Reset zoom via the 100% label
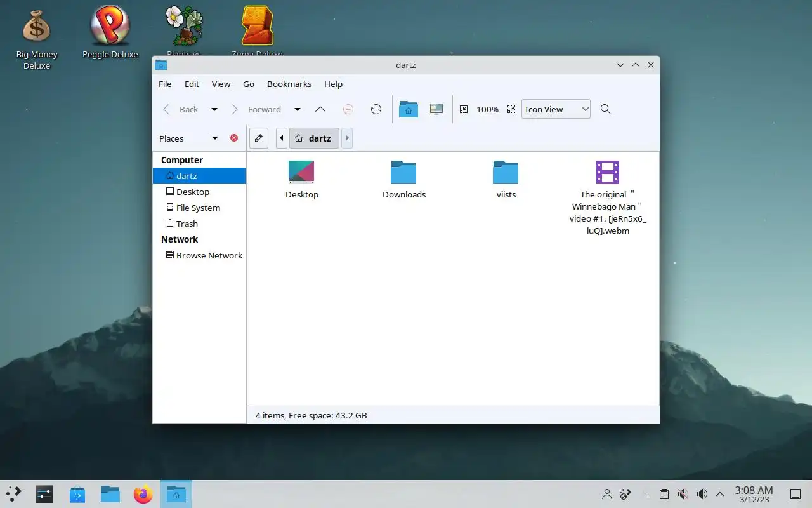The image size is (812, 508). click(487, 109)
